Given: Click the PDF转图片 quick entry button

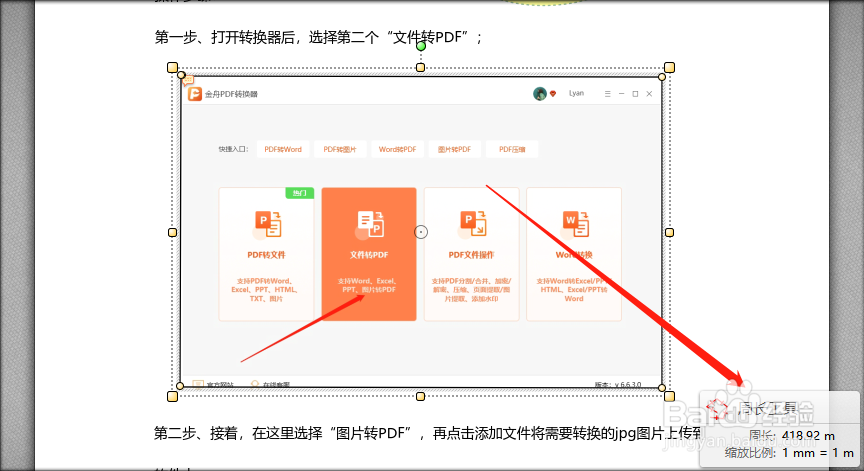Looking at the screenshot, I should point(340,149).
